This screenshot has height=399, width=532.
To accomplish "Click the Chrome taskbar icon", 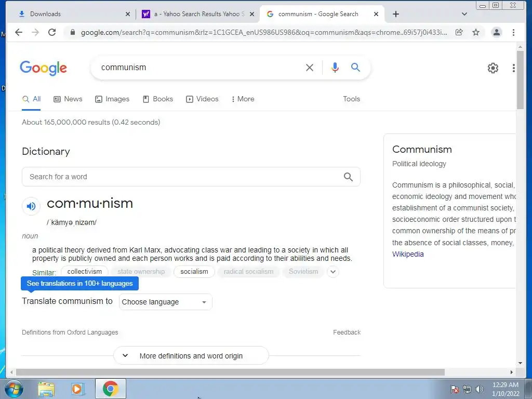I will [x=111, y=389].
